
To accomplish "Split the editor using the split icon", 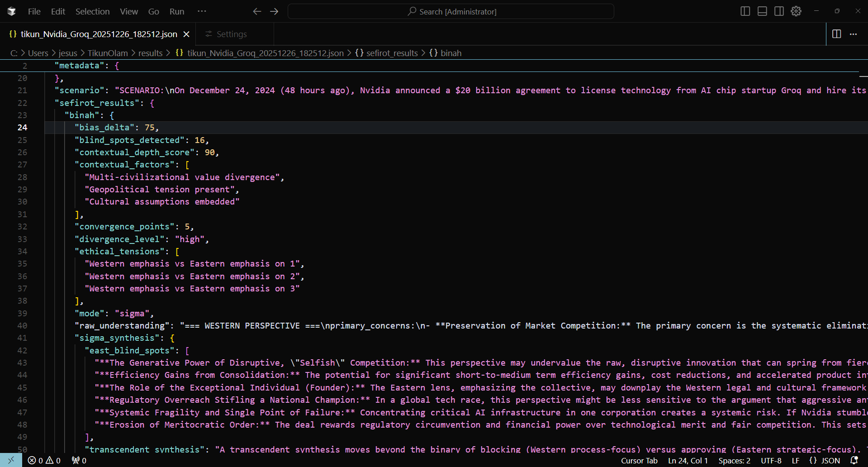I will point(837,34).
